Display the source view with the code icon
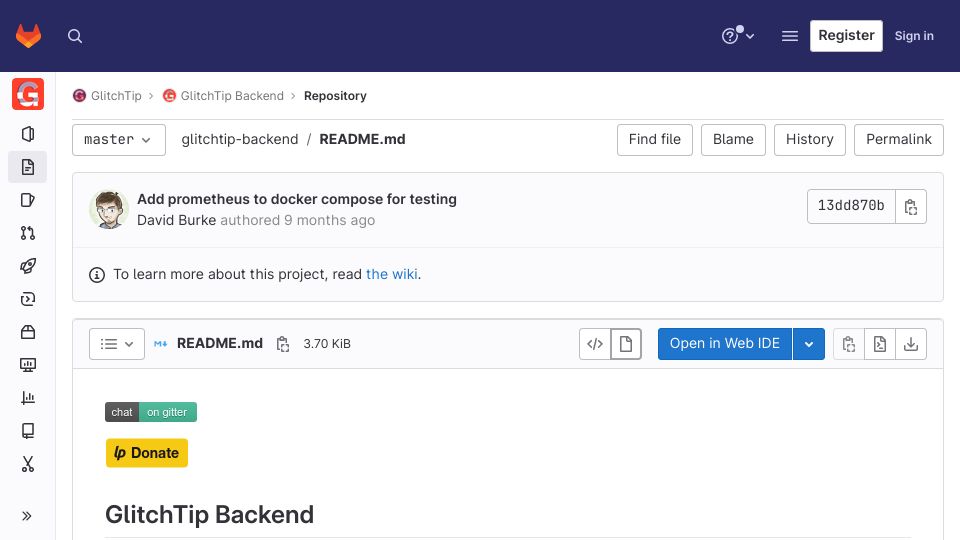 tap(594, 343)
